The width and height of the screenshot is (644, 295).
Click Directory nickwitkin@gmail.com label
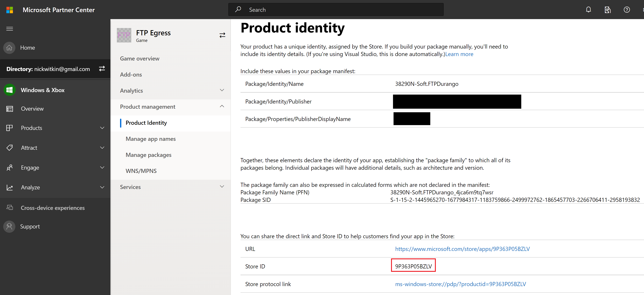pyautogui.click(x=48, y=69)
